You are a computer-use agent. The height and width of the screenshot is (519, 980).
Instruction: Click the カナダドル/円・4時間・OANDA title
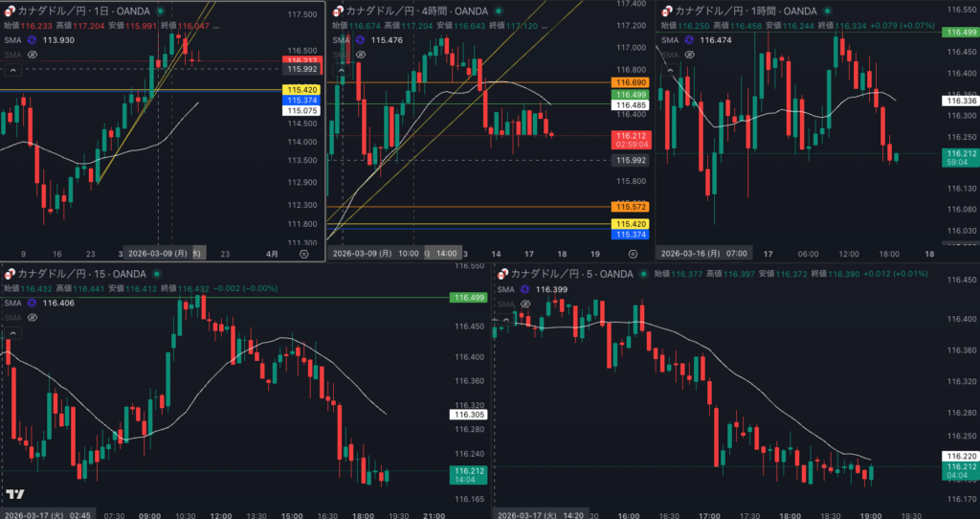tap(418, 11)
